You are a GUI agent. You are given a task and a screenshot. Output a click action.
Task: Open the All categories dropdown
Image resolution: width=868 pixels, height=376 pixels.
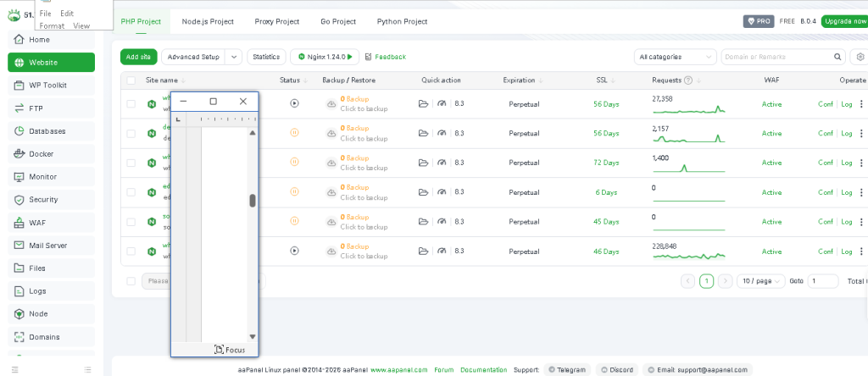(x=676, y=57)
